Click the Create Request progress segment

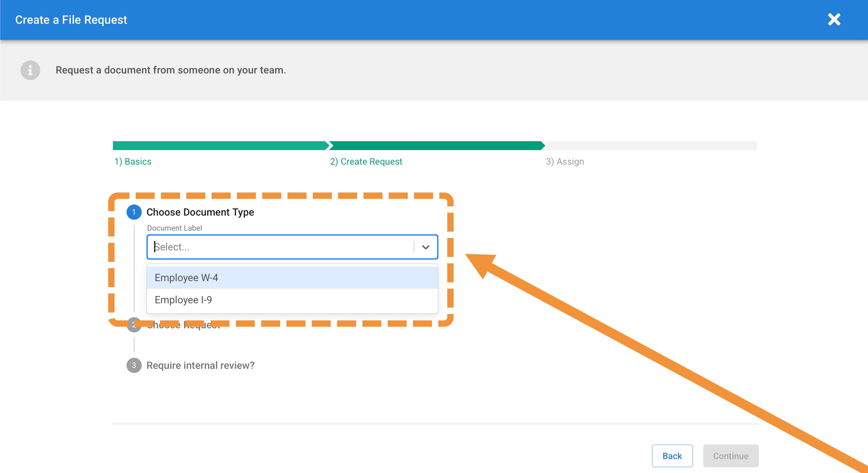pyautogui.click(x=436, y=146)
